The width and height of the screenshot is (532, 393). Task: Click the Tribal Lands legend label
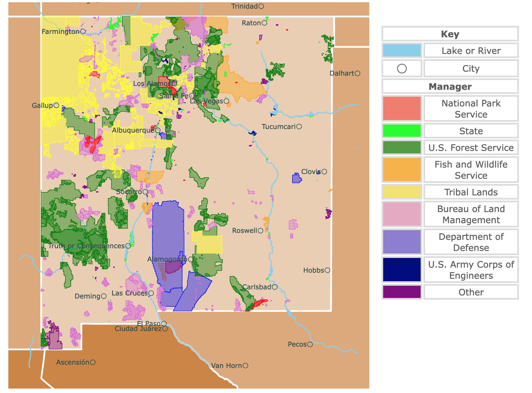[x=471, y=192]
